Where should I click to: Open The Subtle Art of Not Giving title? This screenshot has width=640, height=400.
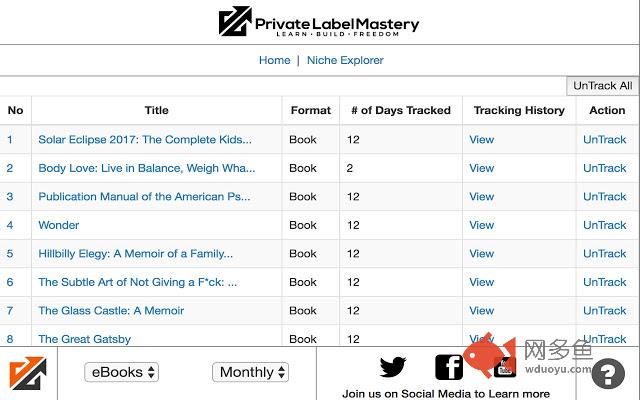[138, 282]
